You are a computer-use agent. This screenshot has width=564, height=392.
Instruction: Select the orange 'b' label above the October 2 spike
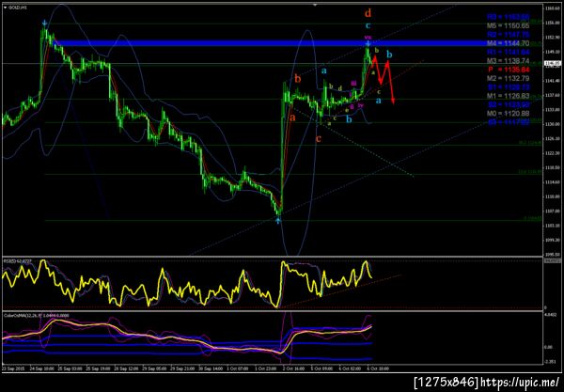[297, 78]
